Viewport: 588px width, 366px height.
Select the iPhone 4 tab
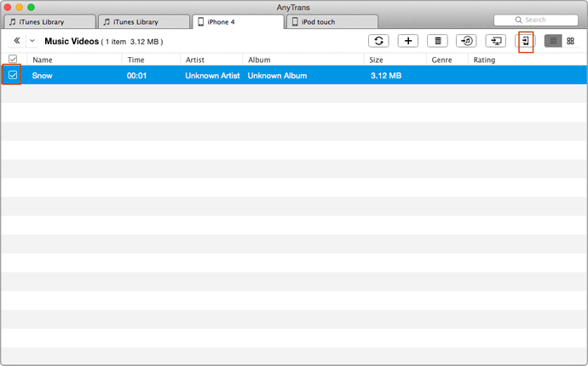click(x=238, y=22)
